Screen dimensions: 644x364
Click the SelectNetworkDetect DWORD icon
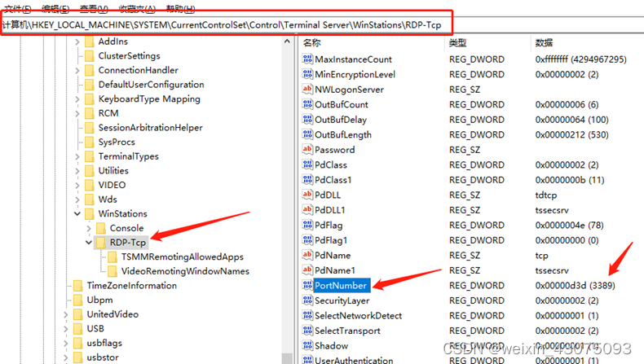(307, 315)
